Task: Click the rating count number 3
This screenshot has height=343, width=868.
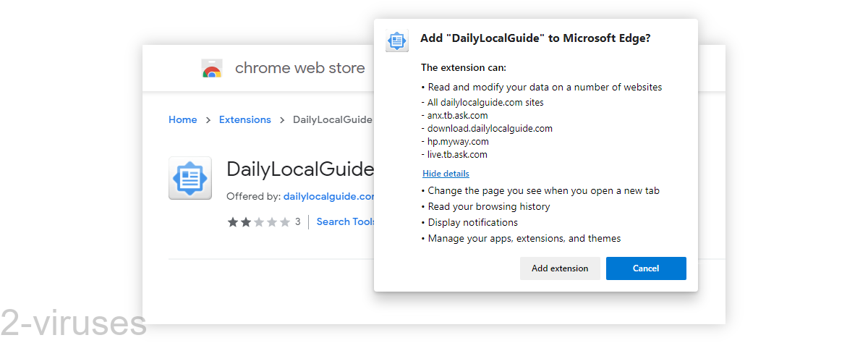Action: [x=297, y=222]
